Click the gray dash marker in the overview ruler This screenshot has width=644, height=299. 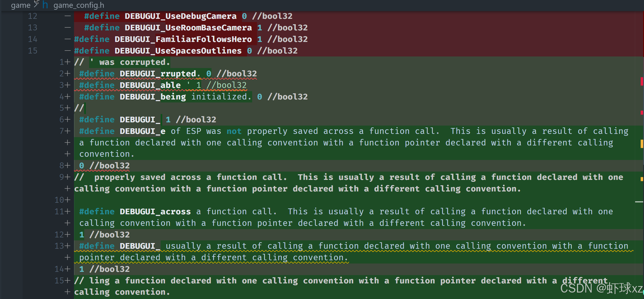click(x=639, y=202)
